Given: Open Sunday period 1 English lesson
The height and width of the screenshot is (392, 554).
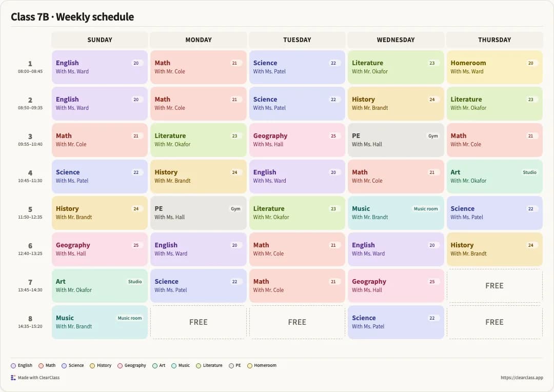Looking at the screenshot, I should click(x=100, y=67).
